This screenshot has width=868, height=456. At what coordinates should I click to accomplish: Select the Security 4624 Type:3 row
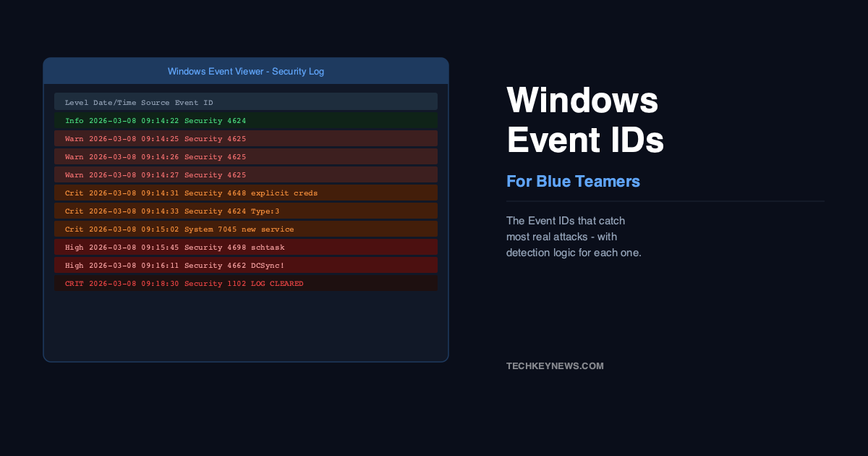[246, 211]
